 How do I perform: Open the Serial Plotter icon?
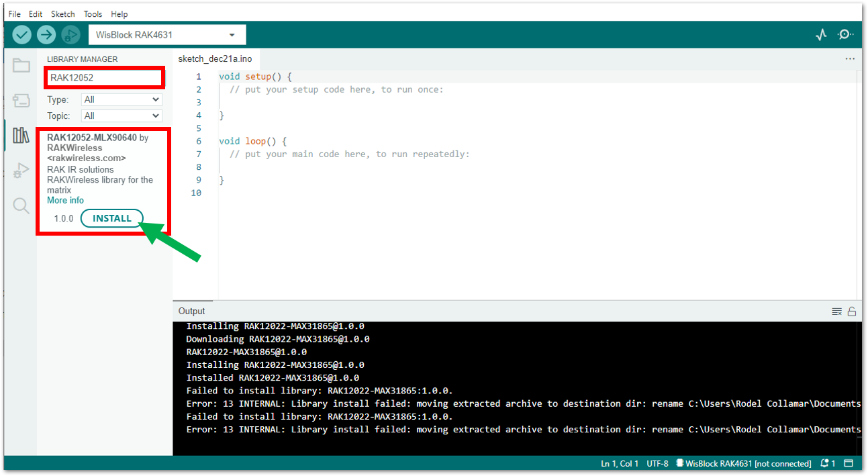pos(821,35)
